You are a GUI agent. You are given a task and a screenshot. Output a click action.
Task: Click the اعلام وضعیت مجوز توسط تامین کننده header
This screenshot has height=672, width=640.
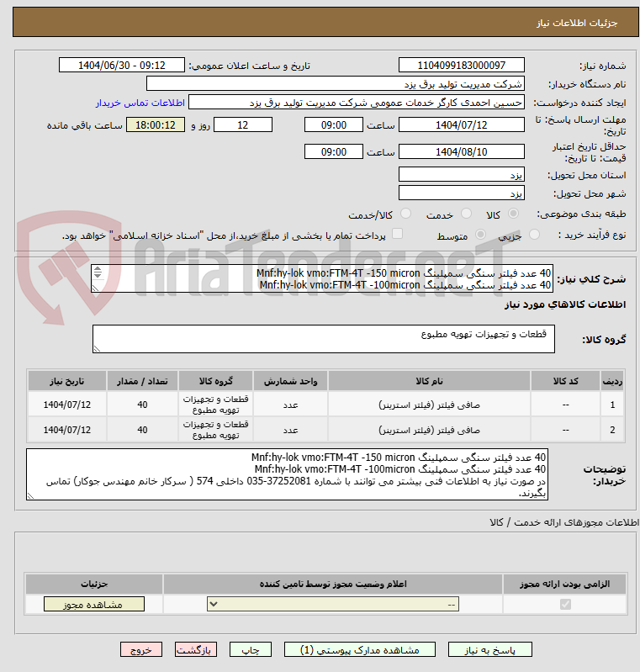point(333,584)
